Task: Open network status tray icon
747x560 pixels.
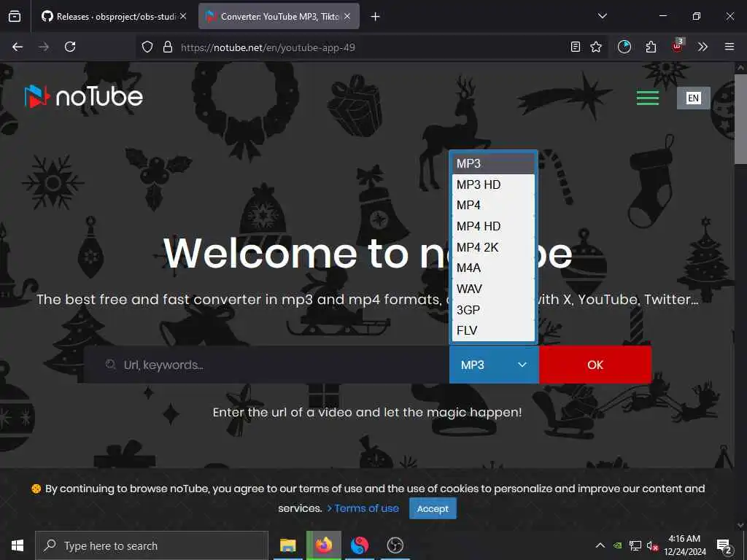Action: [x=635, y=545]
